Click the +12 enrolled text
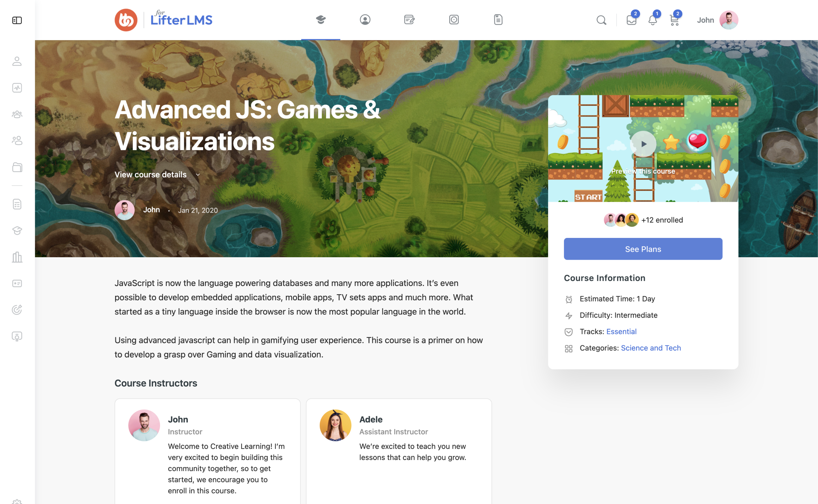The width and height of the screenshot is (818, 504). pos(662,220)
